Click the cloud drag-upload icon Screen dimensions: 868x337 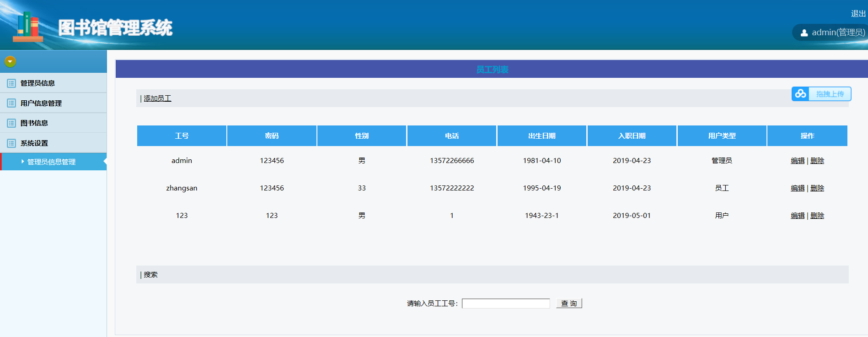click(x=800, y=94)
